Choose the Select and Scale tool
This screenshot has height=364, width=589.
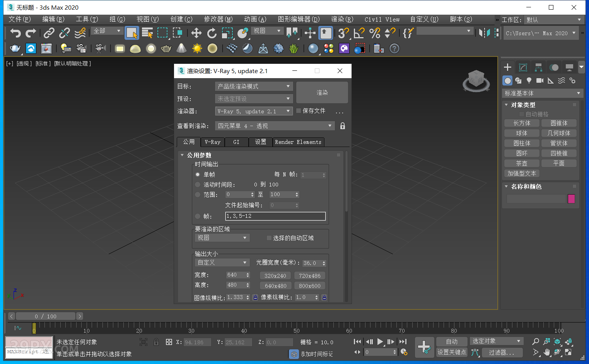[x=227, y=33]
